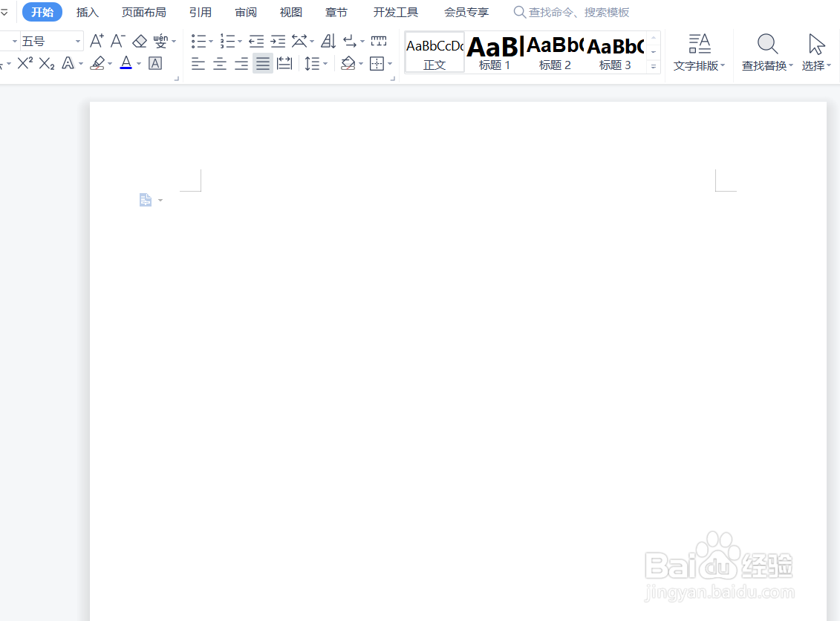Image resolution: width=840 pixels, height=621 pixels.
Task: Expand the shading color dropdown arrow
Action: coord(360,65)
